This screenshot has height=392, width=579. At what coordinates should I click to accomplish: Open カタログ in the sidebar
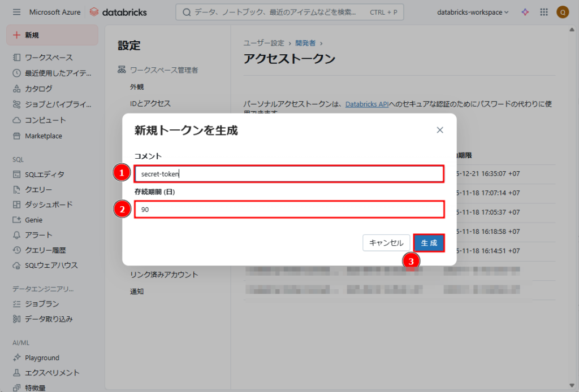(38, 89)
